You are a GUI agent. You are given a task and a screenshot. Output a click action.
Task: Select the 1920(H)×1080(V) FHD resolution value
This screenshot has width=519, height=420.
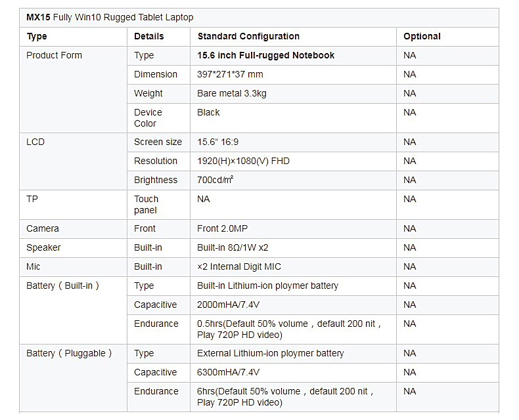243,161
